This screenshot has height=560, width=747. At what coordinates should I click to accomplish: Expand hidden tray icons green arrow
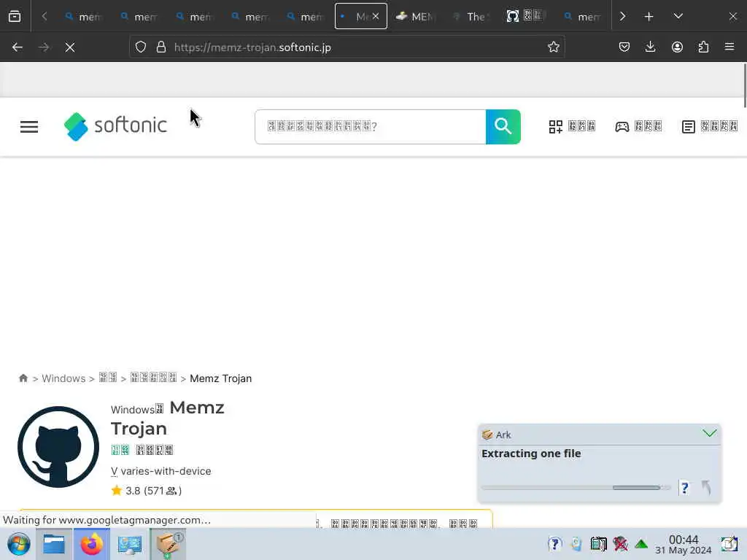(641, 544)
